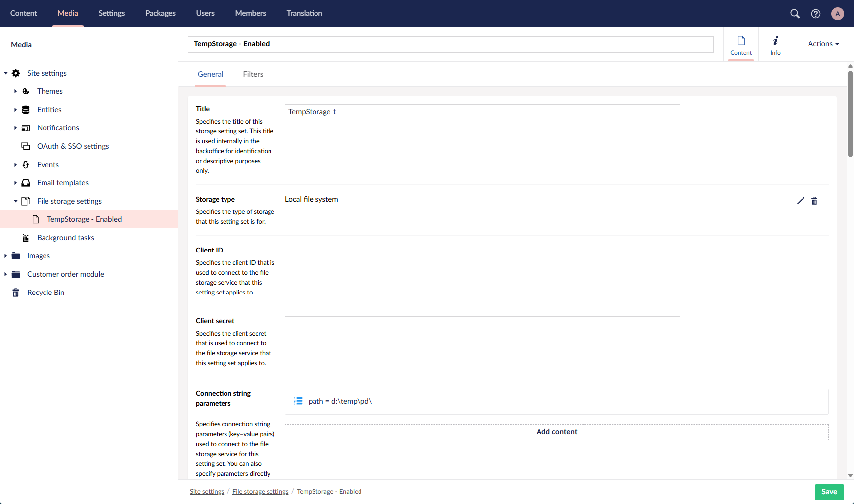Screen dimensions: 854x504
Task: Edit the storage type with pencil icon
Action: click(801, 201)
